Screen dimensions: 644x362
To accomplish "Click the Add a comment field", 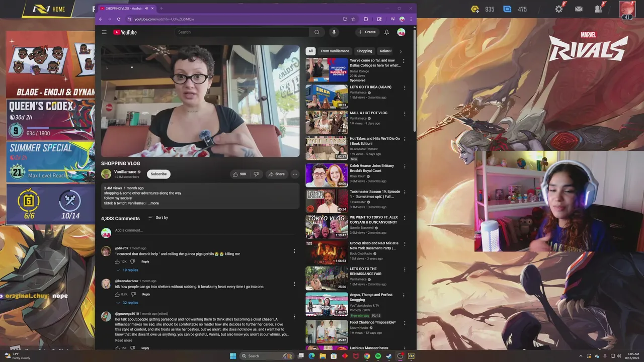I will (x=205, y=231).
